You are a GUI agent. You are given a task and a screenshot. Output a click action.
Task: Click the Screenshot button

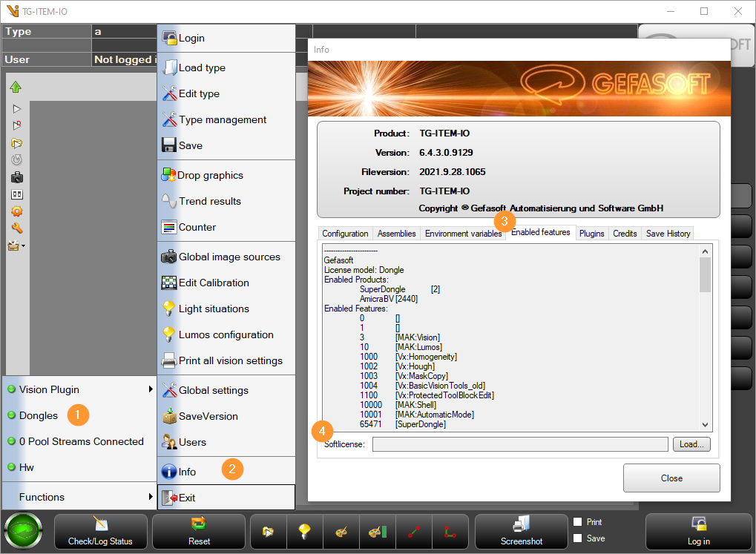(522, 531)
